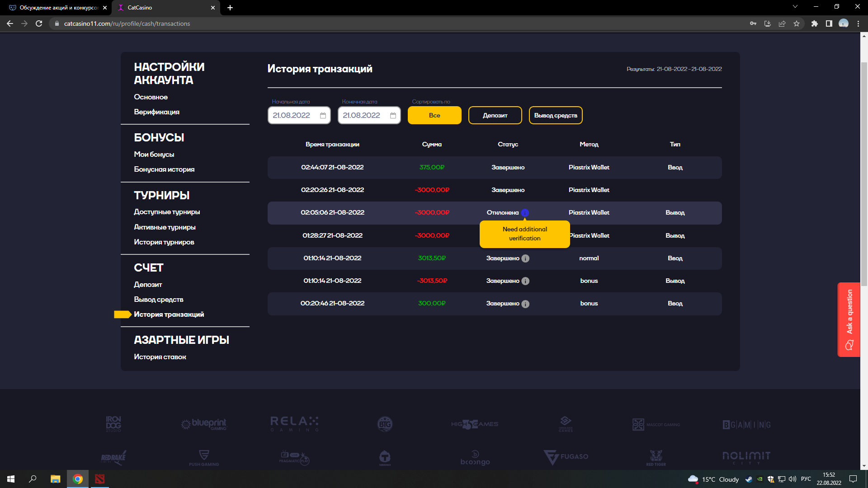Open Chrome's three-dot menu
The image size is (868, 488).
pos(858,23)
